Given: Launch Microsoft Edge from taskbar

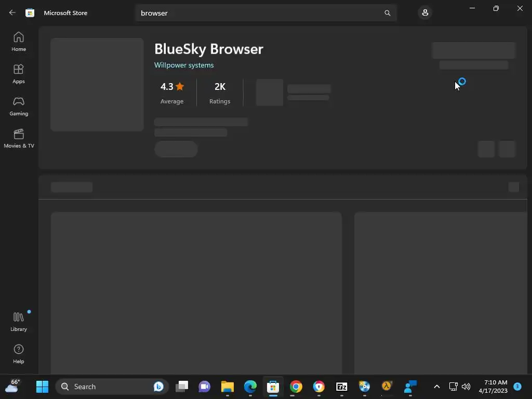Looking at the screenshot, I should [250, 387].
